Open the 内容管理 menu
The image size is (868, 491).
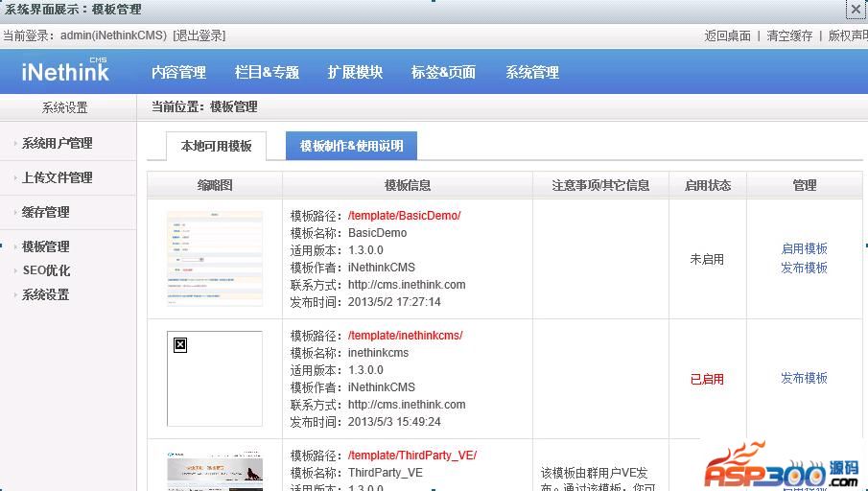(x=178, y=72)
